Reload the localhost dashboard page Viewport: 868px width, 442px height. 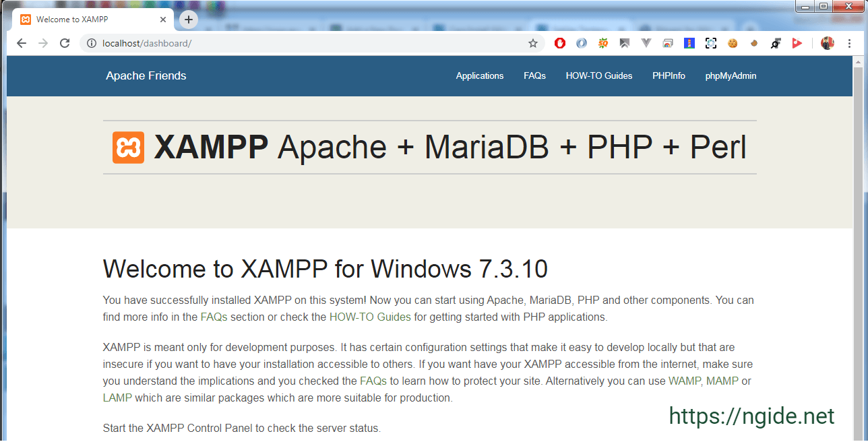[x=65, y=43]
